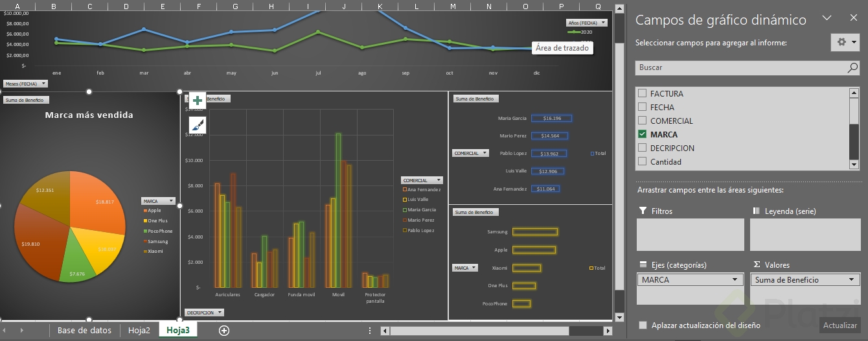868x341 pixels.
Task: Open COMERCIAL filter on column chart legend
Action: pos(422,180)
